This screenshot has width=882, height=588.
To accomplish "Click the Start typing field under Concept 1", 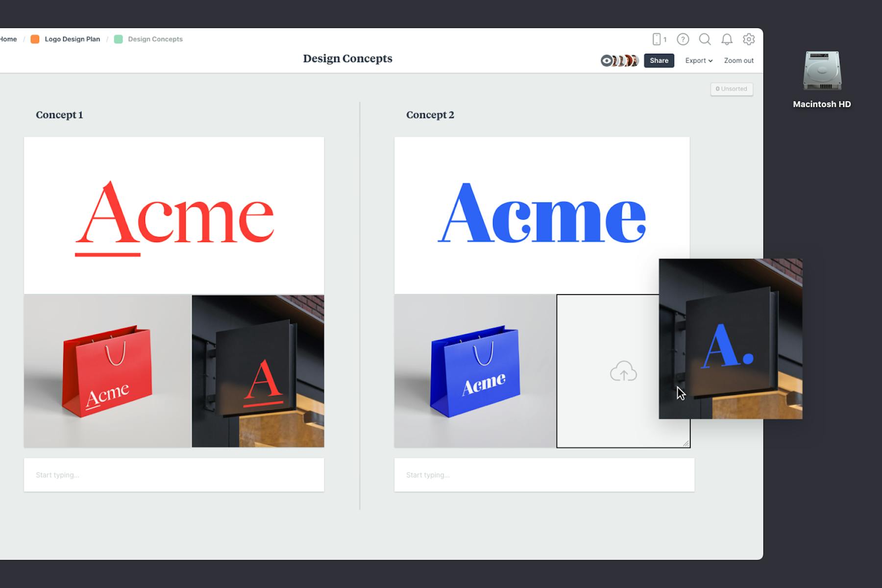I will click(x=173, y=474).
